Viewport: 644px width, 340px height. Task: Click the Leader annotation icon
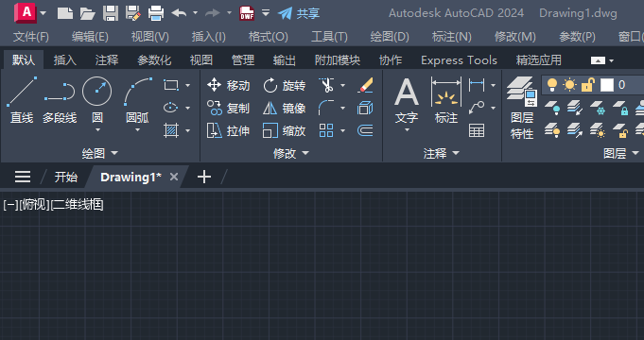[477, 109]
